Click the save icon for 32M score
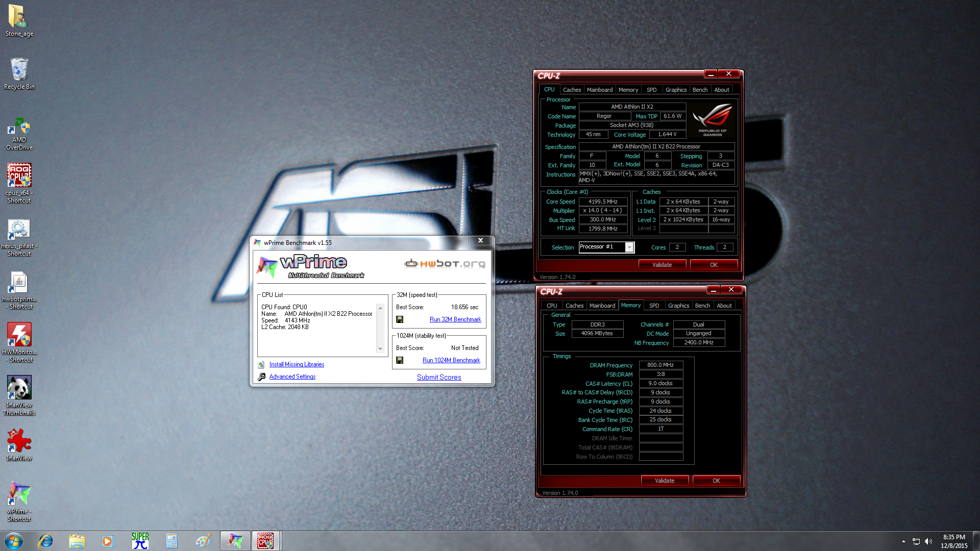The image size is (980, 551). tap(400, 319)
